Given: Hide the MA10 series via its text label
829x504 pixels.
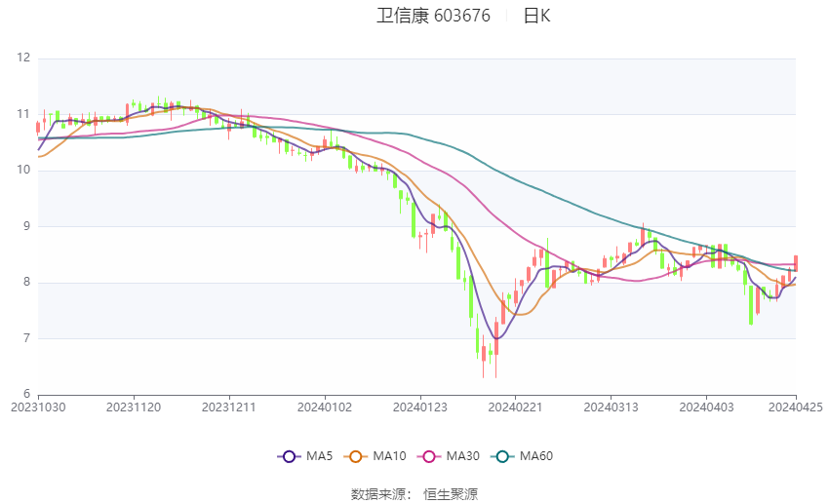Looking at the screenshot, I should [x=390, y=455].
